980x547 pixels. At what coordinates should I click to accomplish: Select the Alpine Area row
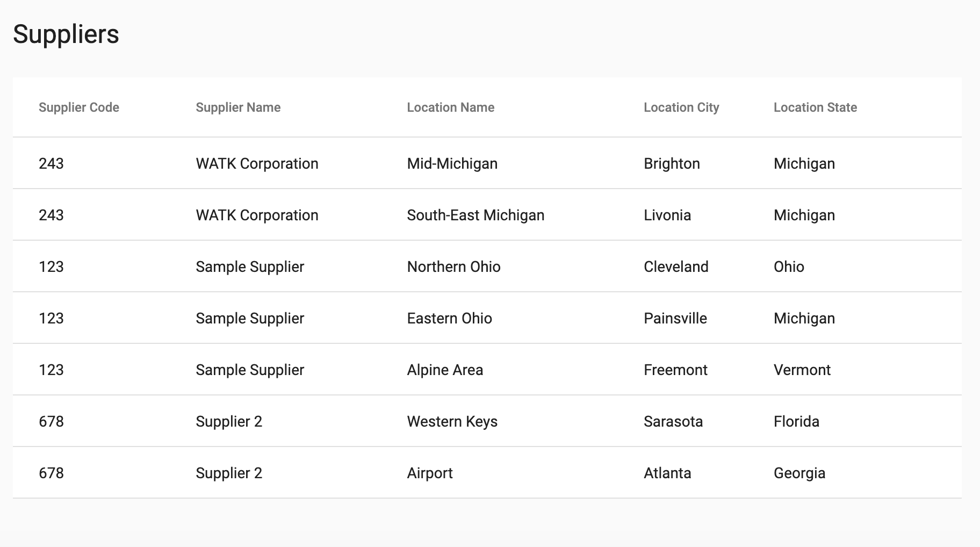point(487,370)
